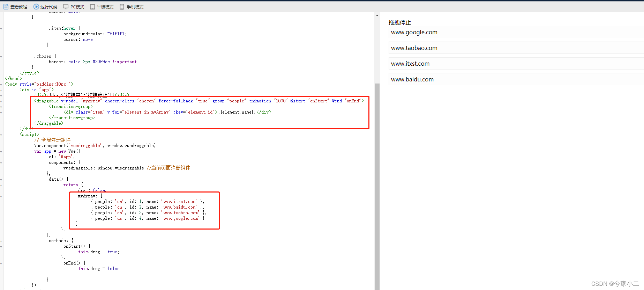Image resolution: width=644 pixels, height=290 pixels.
Task: Click the 'this.drag = false;' code line
Action: [x=100, y=269]
